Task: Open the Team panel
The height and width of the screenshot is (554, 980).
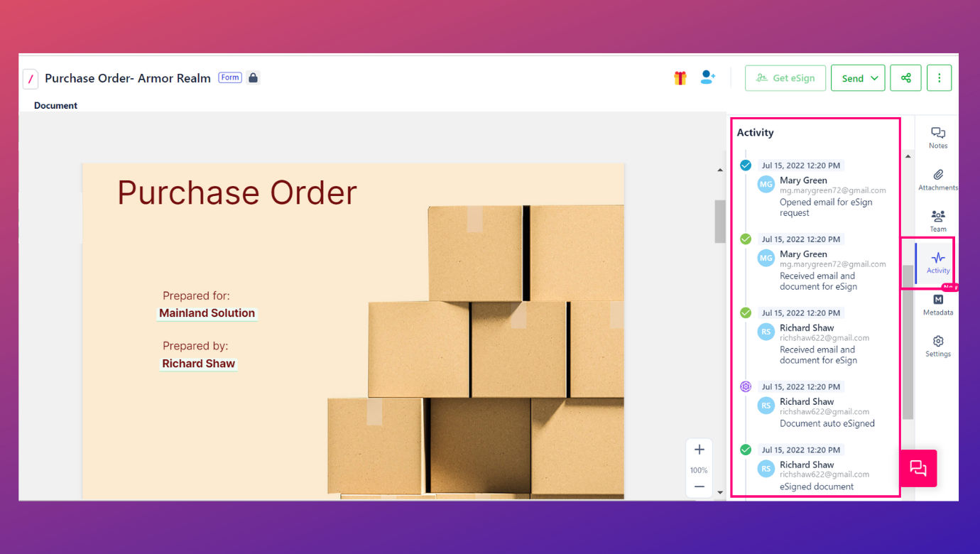Action: [938, 221]
